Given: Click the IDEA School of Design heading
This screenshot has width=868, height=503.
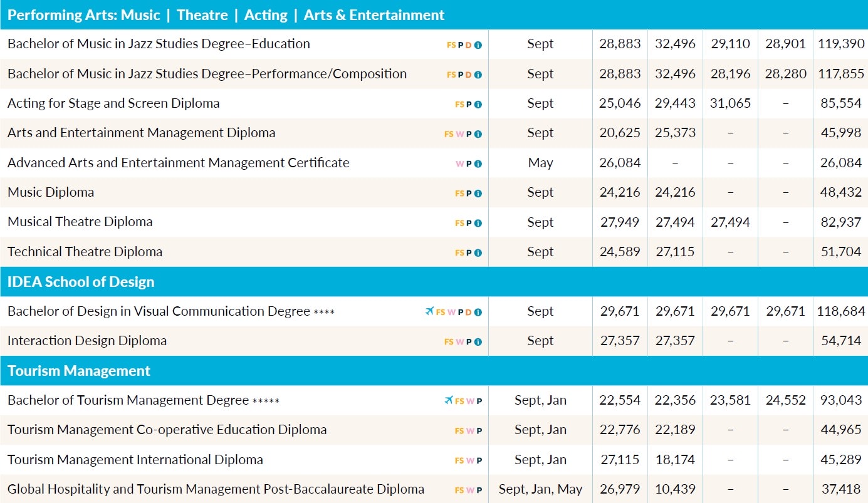Looking at the screenshot, I should tap(81, 282).
